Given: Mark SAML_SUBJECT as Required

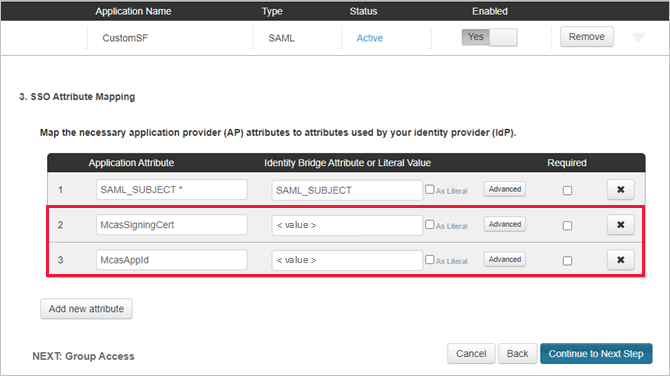Looking at the screenshot, I should 567,191.
